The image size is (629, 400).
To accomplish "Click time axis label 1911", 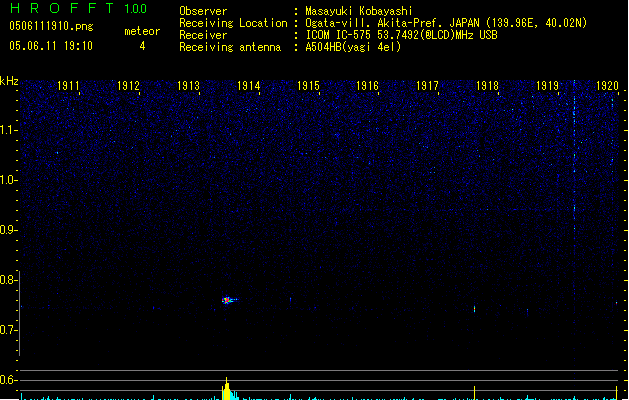I will tap(69, 86).
